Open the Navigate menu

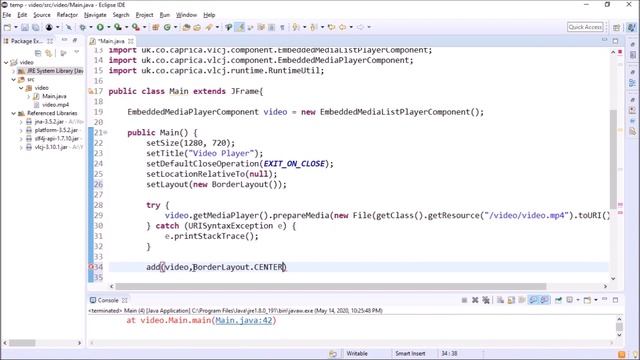pyautogui.click(x=95, y=15)
